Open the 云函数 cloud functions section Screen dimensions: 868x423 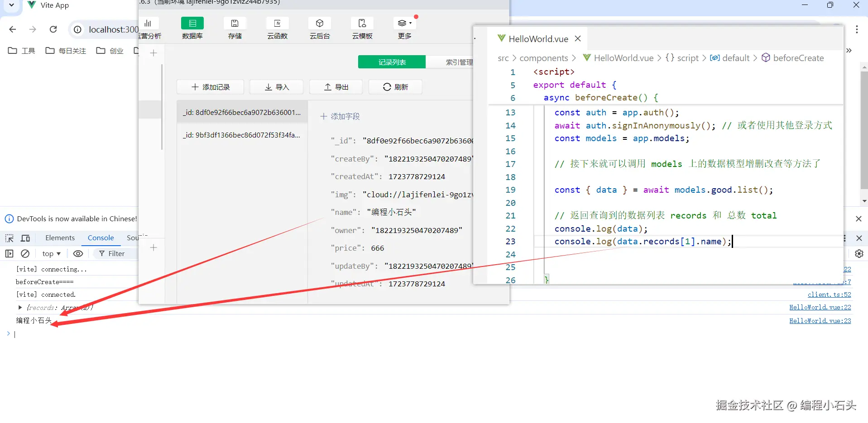(277, 29)
